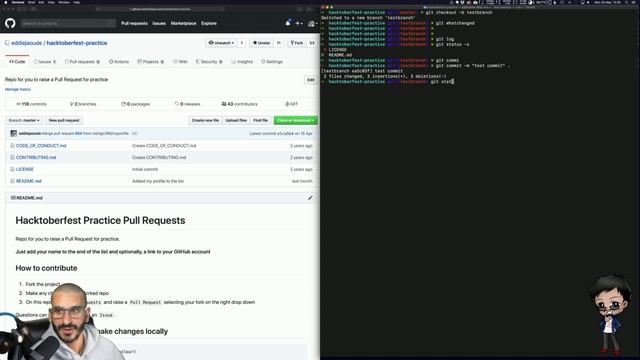Open the Unwatch dropdown
The image size is (640, 360).
pos(221,43)
